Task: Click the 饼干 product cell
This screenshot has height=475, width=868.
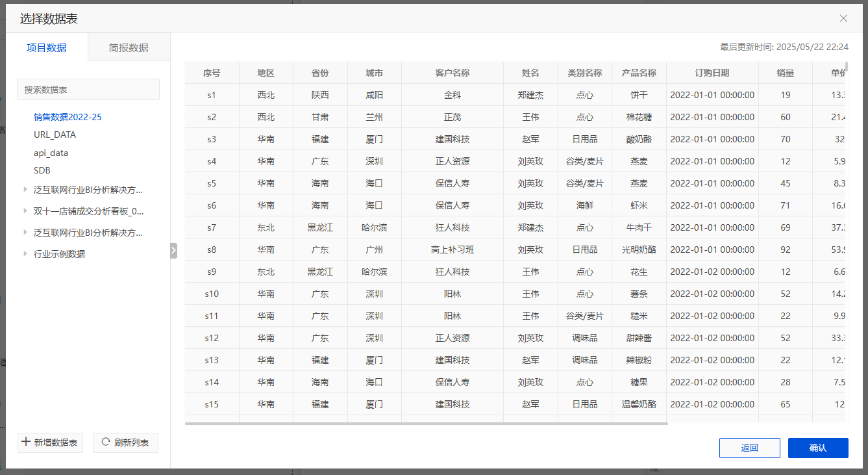Action: (x=639, y=95)
